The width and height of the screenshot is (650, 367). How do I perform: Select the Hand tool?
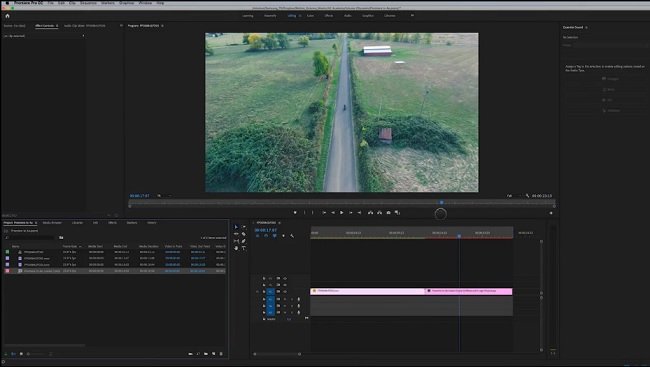tap(236, 248)
